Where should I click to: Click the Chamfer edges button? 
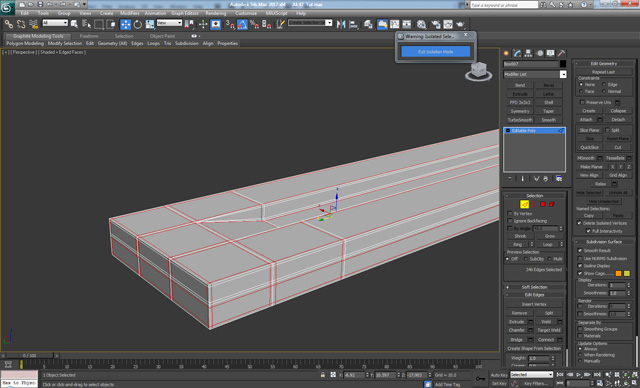pyautogui.click(x=516, y=330)
